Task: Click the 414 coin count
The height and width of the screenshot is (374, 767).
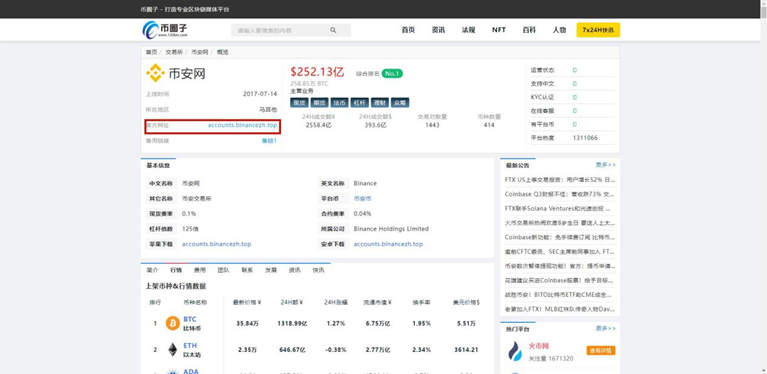Action: click(x=489, y=125)
